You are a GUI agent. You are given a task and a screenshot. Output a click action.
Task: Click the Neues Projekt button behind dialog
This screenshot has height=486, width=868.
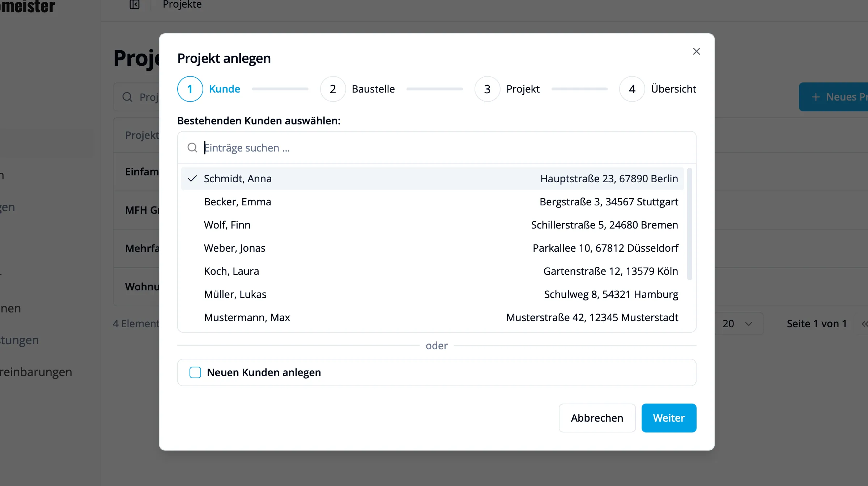[833, 97]
